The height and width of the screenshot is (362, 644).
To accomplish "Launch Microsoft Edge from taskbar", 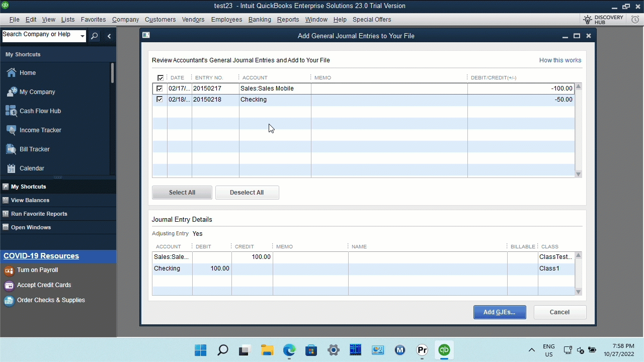I will 289,350.
